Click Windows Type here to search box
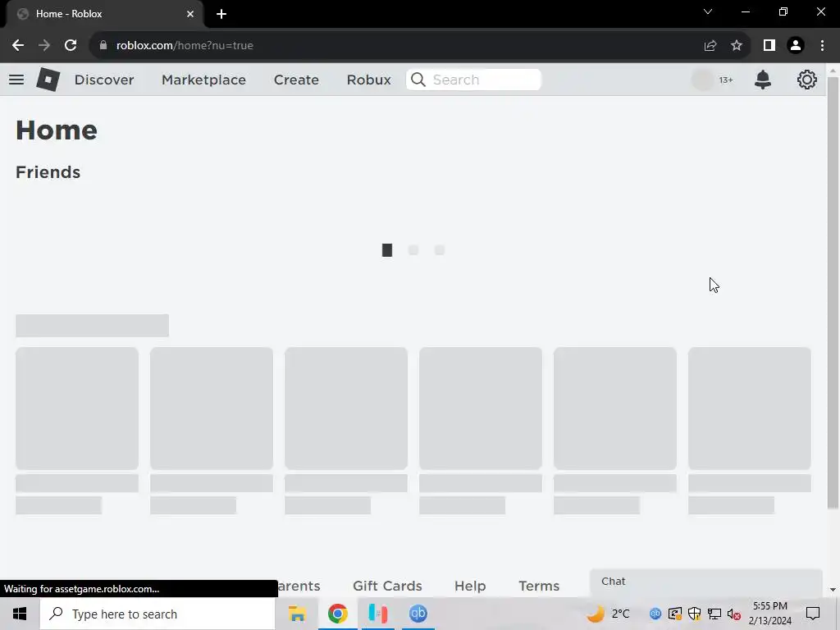Image resolution: width=840 pixels, height=630 pixels. click(x=157, y=614)
